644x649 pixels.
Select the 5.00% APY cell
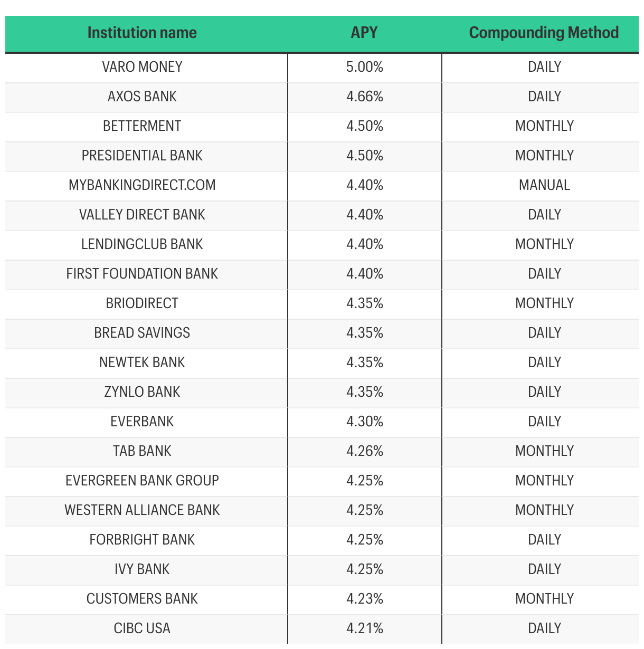pos(365,67)
